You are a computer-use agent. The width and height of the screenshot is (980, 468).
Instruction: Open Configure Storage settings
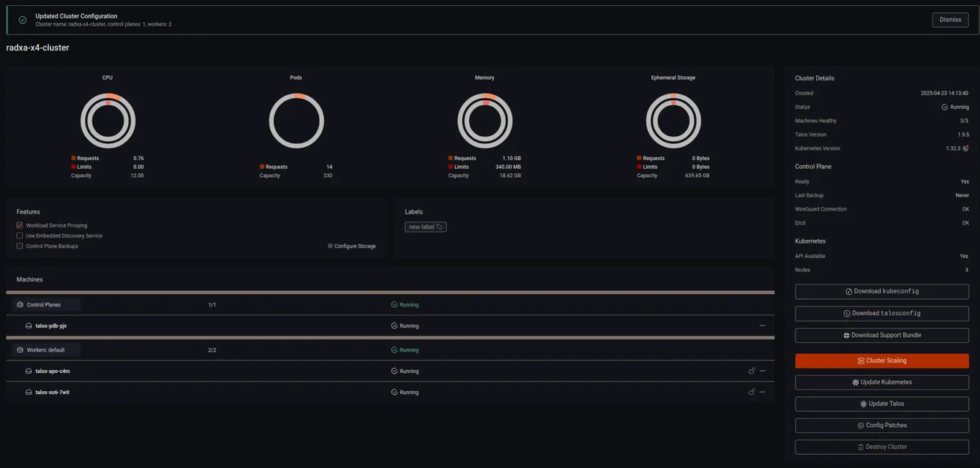tap(351, 246)
